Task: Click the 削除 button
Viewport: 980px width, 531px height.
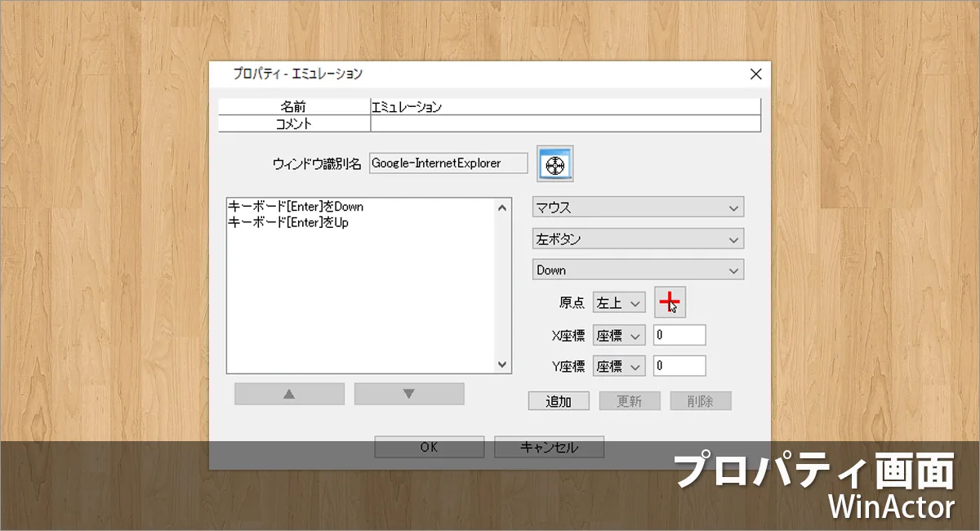Action: click(701, 401)
